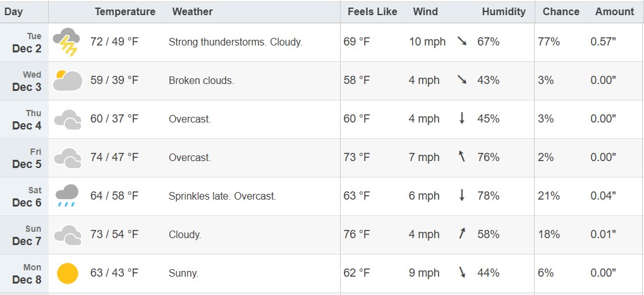Click the downward wind arrow for Dec 4
This screenshot has height=295, width=644.
(462, 118)
